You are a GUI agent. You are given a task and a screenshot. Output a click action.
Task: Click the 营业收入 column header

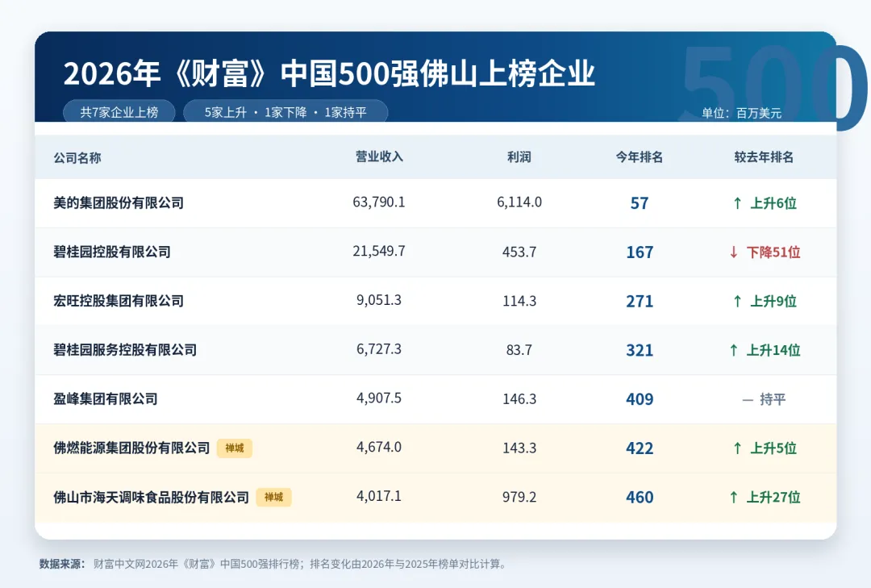pos(379,156)
